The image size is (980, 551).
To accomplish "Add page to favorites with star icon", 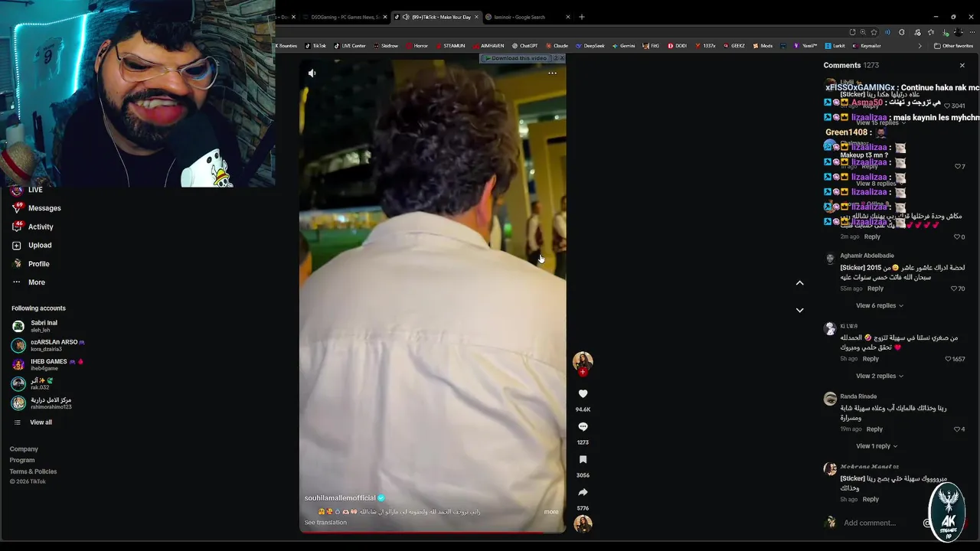I will [x=874, y=32].
